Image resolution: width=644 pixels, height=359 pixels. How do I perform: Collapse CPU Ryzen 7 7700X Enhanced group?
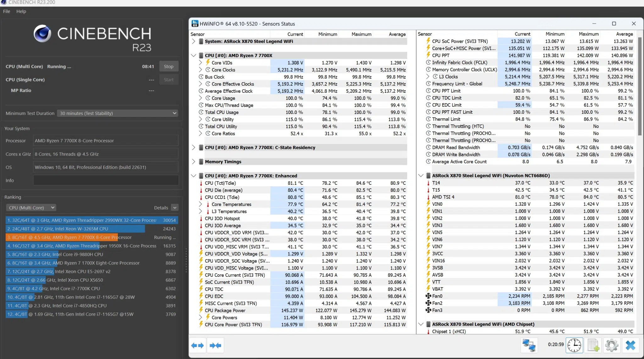tap(193, 176)
